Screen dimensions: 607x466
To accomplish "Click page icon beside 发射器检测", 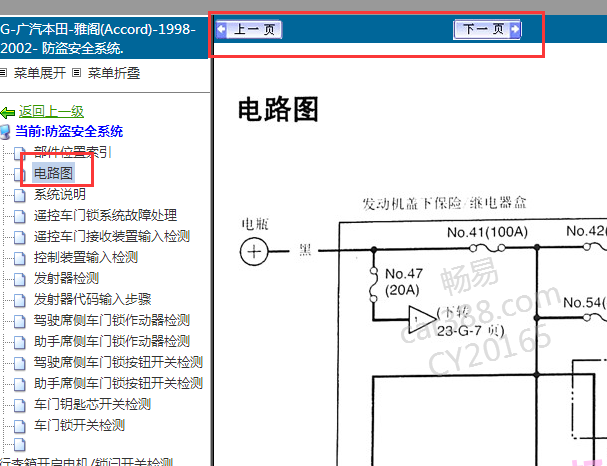I will click(x=20, y=279).
